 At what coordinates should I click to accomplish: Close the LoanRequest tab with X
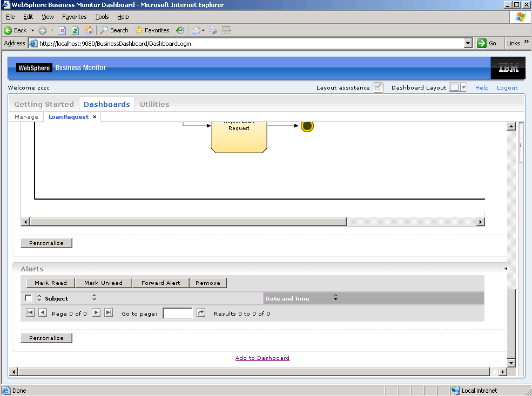[95, 117]
